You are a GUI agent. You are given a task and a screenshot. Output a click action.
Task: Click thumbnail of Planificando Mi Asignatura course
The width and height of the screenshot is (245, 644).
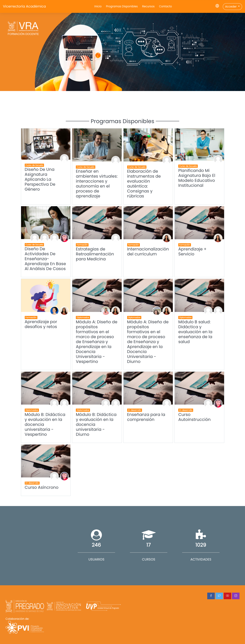coord(199,145)
